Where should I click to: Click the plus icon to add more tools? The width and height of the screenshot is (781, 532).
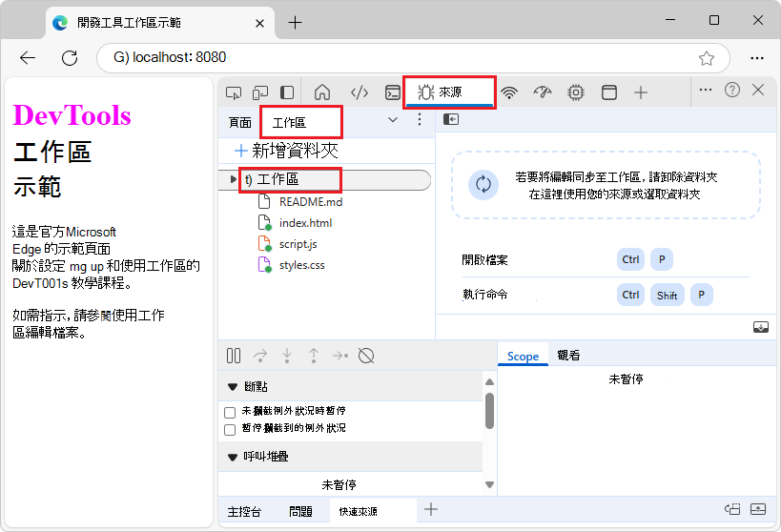coord(641,92)
